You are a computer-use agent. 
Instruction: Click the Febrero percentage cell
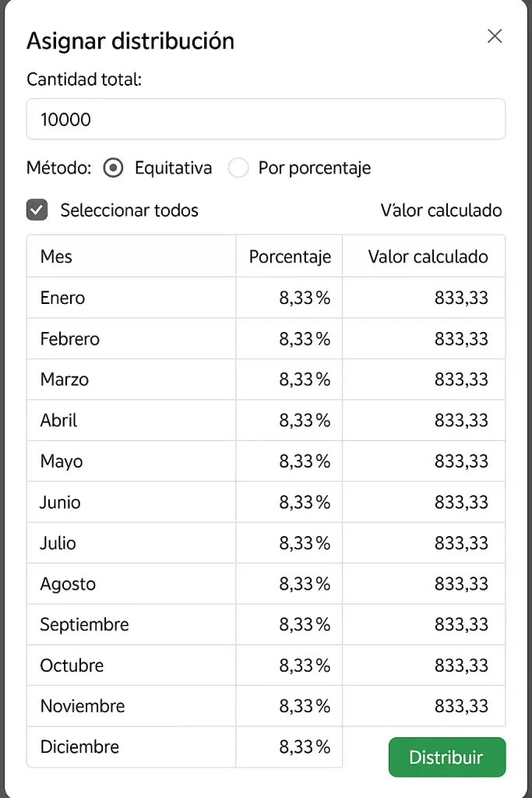305,339
